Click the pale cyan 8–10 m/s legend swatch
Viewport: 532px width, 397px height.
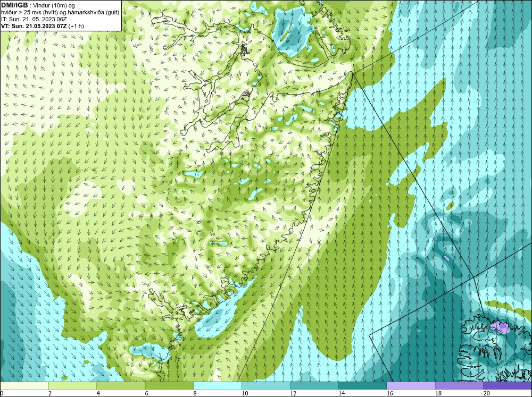(218, 386)
